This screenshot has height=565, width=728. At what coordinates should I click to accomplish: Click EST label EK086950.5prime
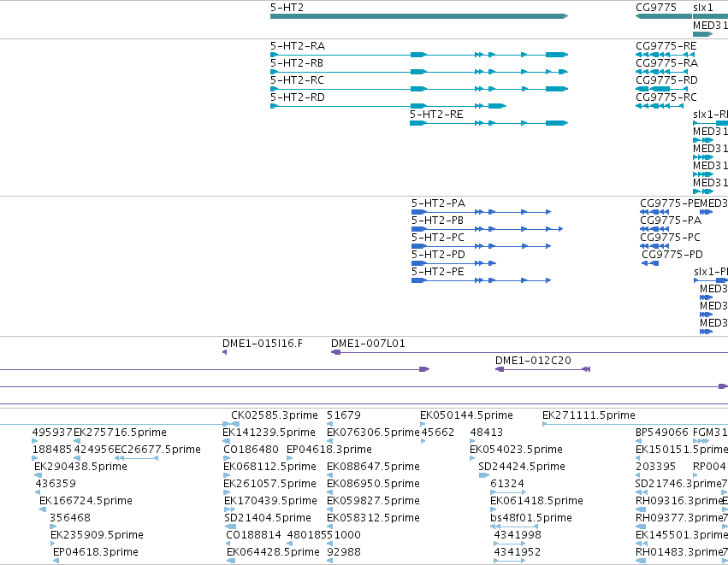373,484
